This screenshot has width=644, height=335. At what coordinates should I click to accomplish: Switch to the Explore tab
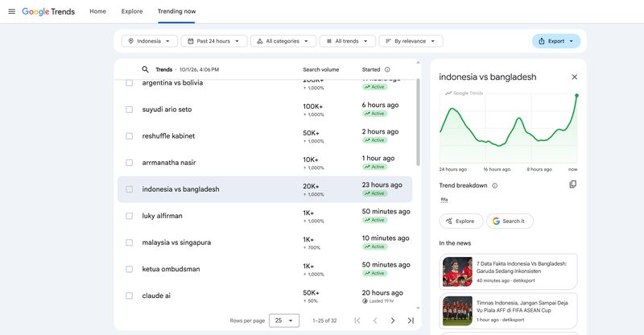(x=132, y=11)
